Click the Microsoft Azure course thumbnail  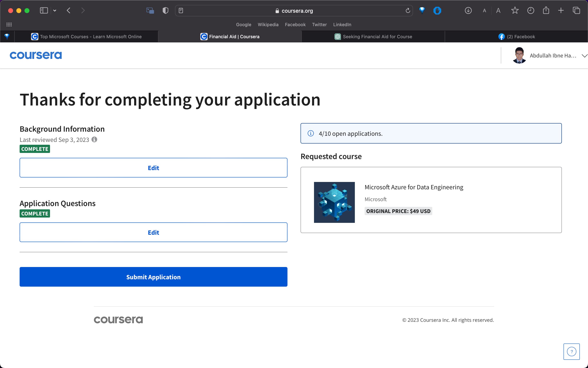pos(334,202)
